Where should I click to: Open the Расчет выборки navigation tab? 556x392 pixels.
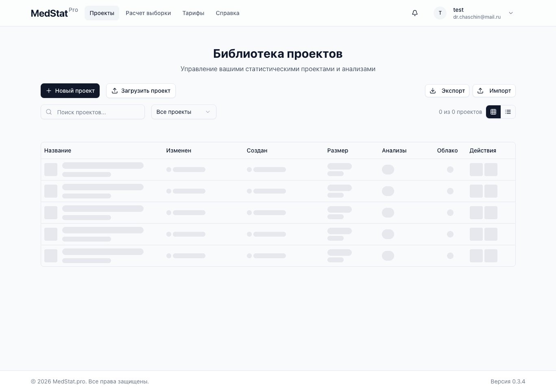coord(148,13)
